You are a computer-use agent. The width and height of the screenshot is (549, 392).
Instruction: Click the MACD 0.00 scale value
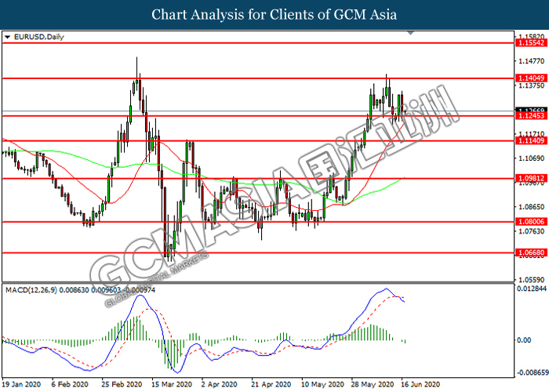[524, 339]
